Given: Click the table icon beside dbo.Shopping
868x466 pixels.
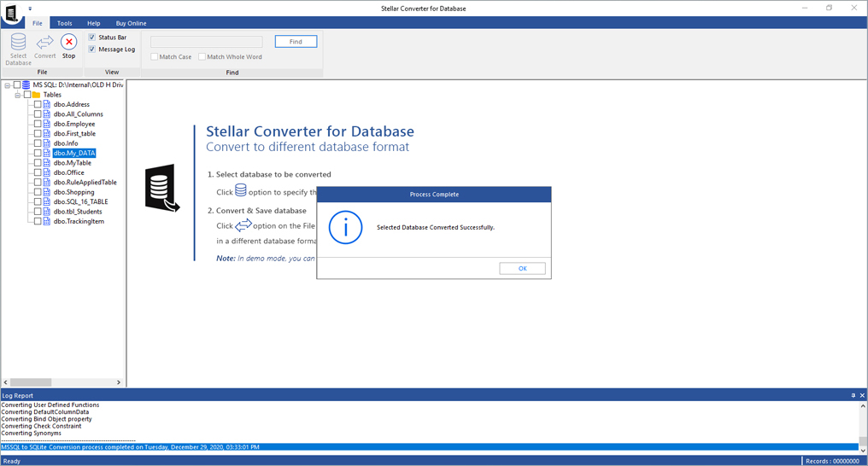Looking at the screenshot, I should point(47,192).
